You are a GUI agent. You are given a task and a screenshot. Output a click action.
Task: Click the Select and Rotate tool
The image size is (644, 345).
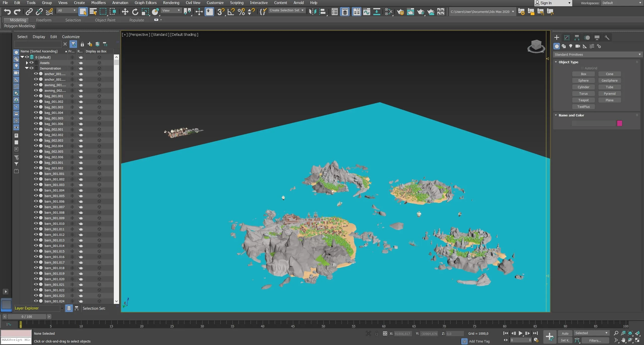point(135,12)
